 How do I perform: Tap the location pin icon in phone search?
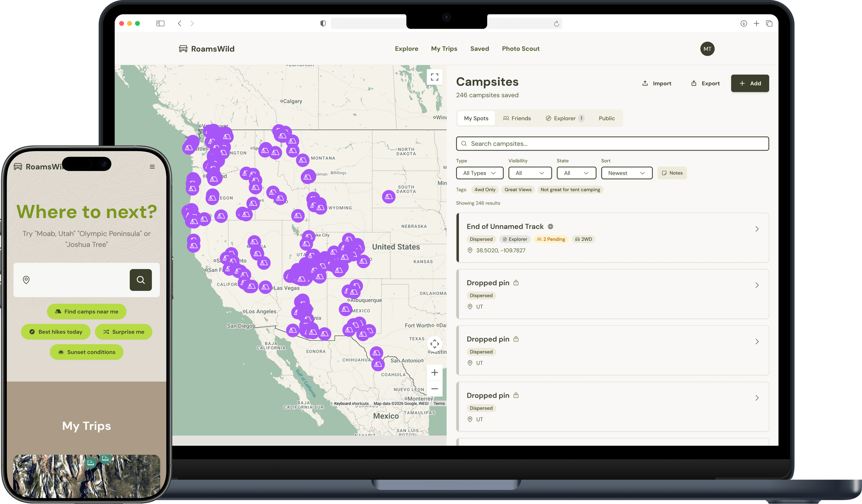coord(26,280)
